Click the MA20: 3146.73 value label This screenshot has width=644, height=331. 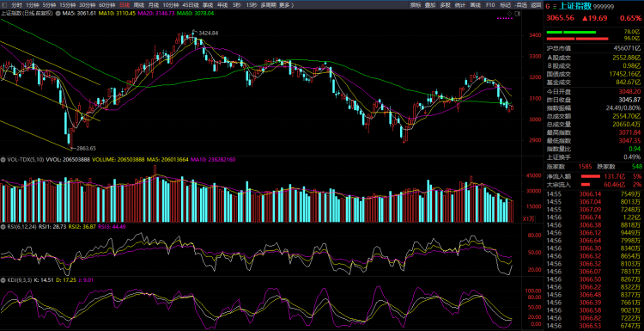click(x=155, y=13)
